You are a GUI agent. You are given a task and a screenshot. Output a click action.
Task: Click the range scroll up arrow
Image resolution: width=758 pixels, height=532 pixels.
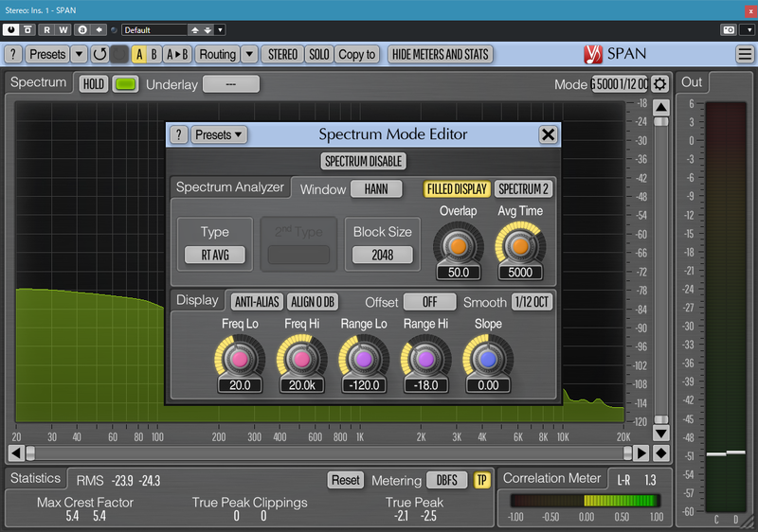[660, 107]
